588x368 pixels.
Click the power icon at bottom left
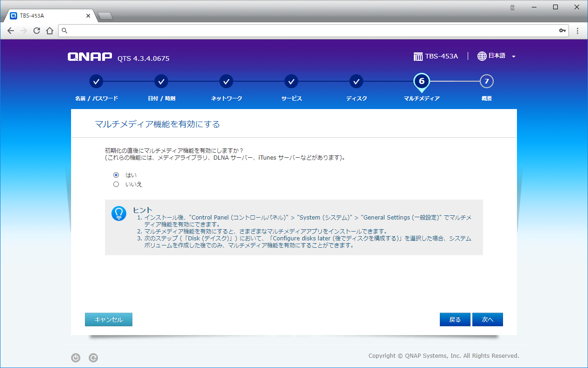point(76,357)
